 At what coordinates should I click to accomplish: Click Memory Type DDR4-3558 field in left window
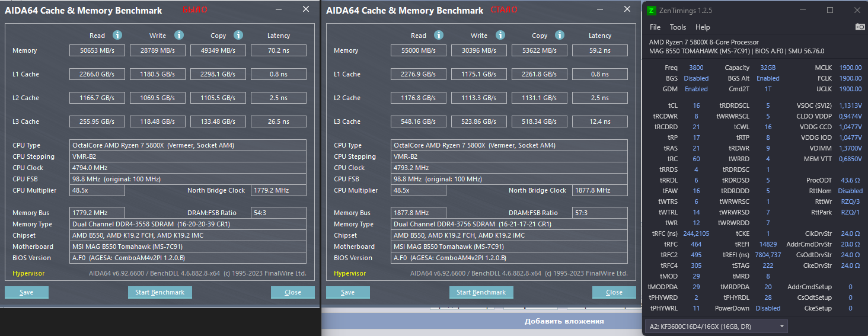pyautogui.click(x=188, y=224)
